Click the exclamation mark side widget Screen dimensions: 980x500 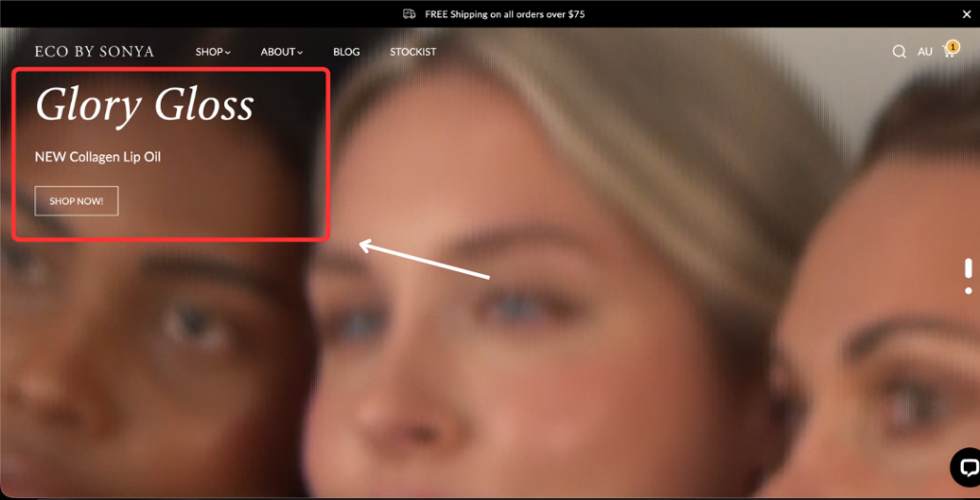[969, 276]
